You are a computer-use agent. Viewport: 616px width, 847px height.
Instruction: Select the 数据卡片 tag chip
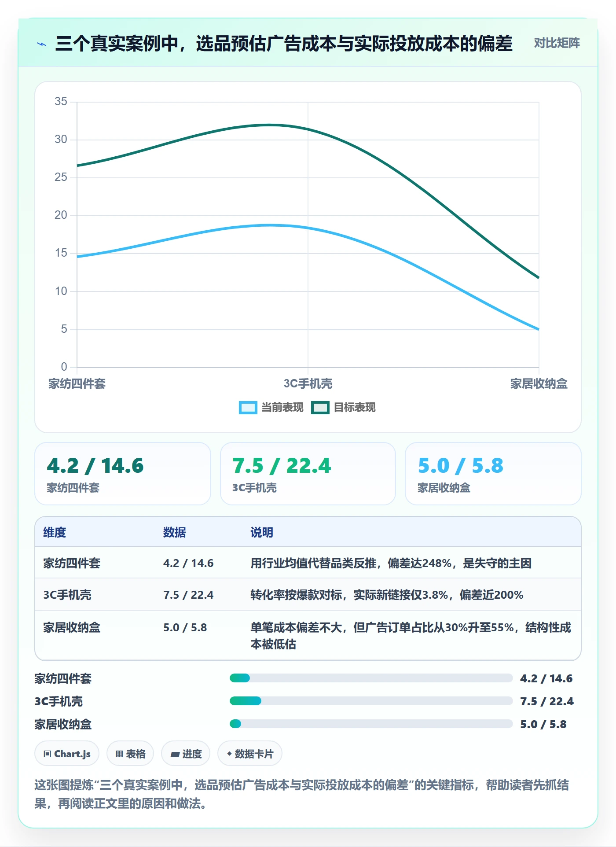249,754
